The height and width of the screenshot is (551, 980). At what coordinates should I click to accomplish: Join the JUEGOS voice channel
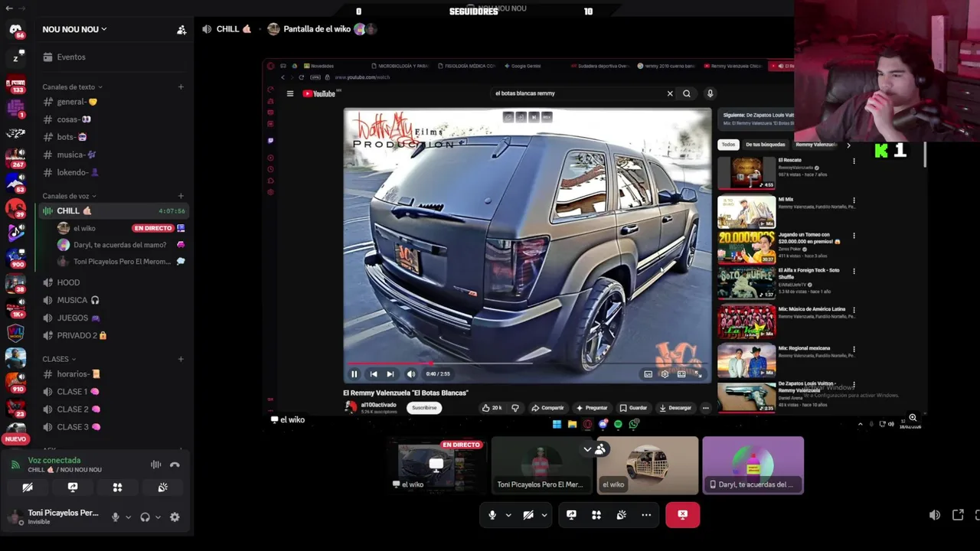coord(113,318)
